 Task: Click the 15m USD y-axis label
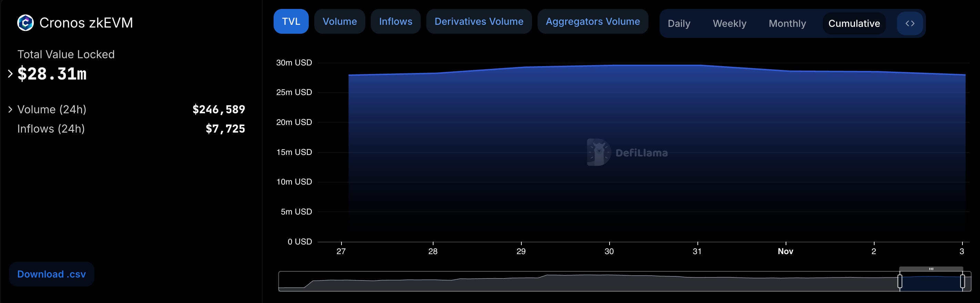(x=294, y=152)
